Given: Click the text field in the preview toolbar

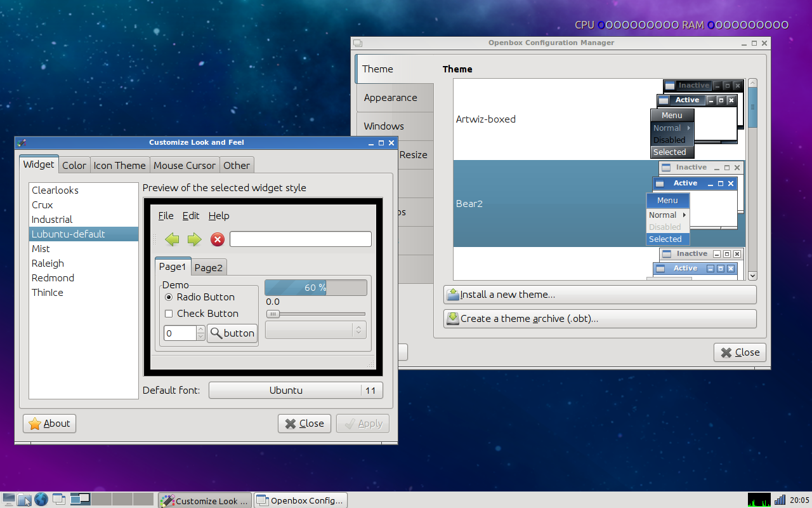Looking at the screenshot, I should (301, 239).
